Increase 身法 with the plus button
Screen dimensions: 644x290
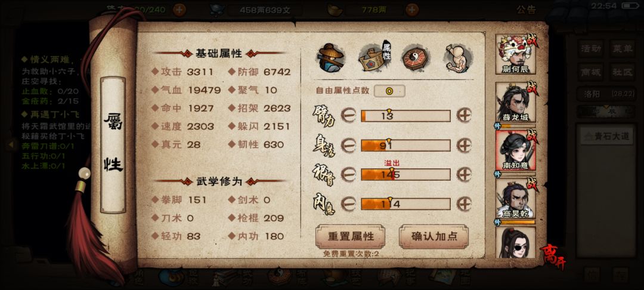click(x=464, y=146)
